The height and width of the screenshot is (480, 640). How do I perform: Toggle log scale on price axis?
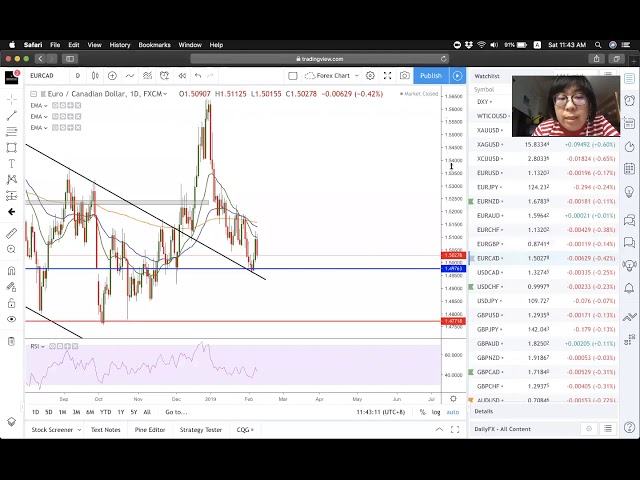click(x=436, y=412)
